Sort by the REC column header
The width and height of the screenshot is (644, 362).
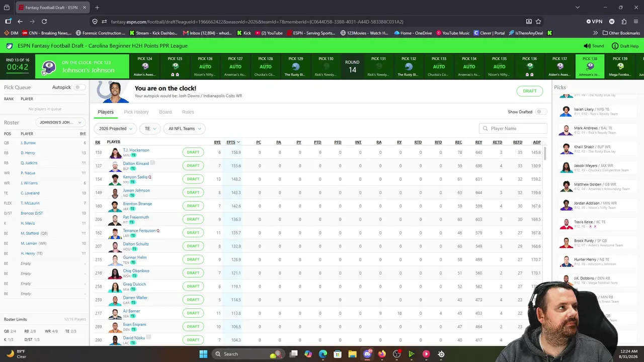[458, 142]
